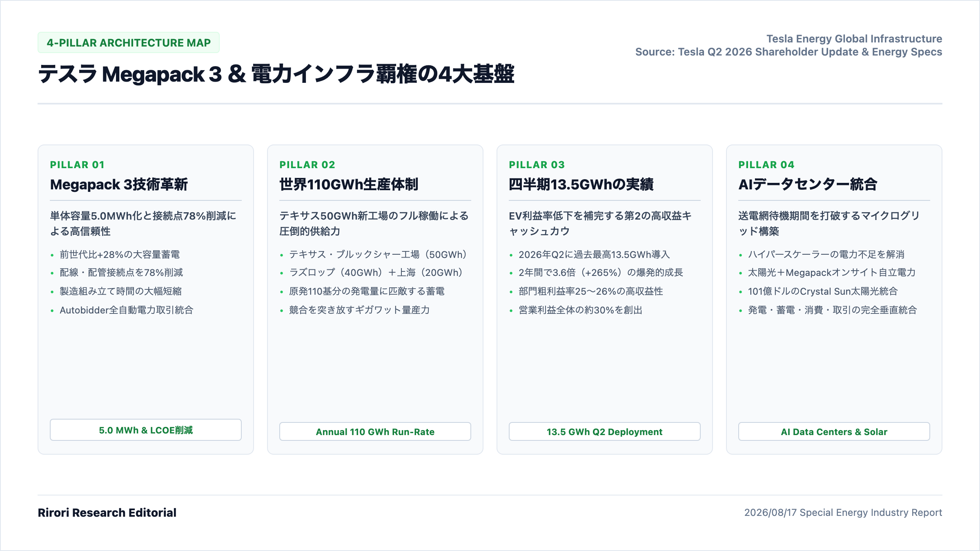
Task: Click the AI Data Centers & Solar tag
Action: tap(834, 431)
